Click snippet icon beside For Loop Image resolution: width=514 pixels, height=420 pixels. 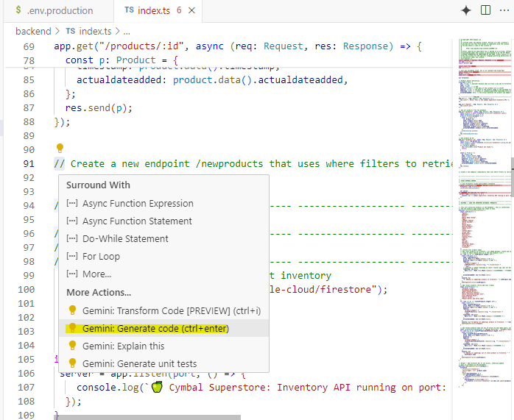click(72, 256)
